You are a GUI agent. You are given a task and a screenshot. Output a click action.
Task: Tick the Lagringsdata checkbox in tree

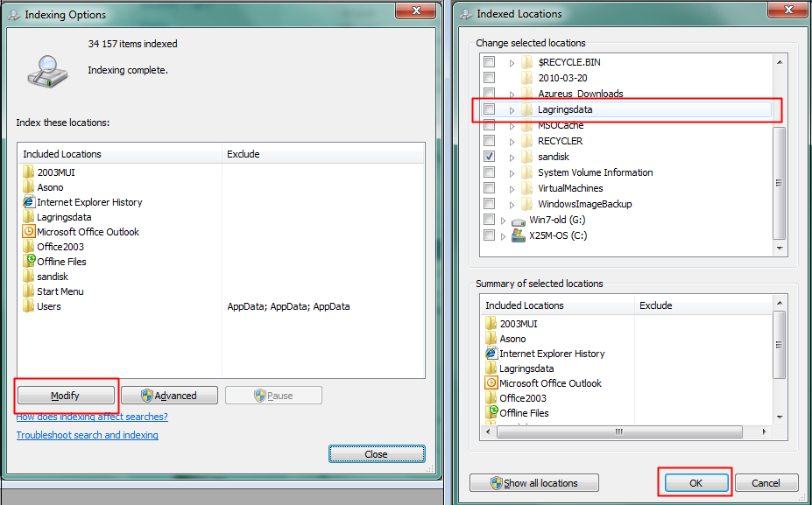(x=489, y=109)
